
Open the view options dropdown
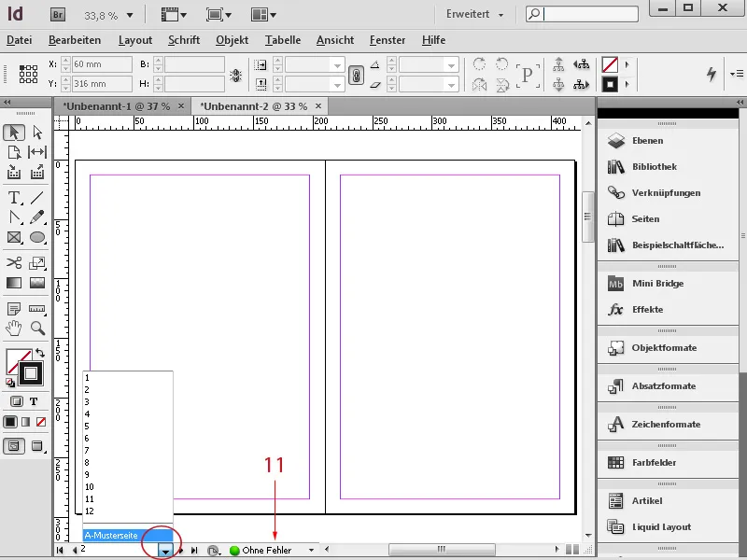[x=174, y=15]
